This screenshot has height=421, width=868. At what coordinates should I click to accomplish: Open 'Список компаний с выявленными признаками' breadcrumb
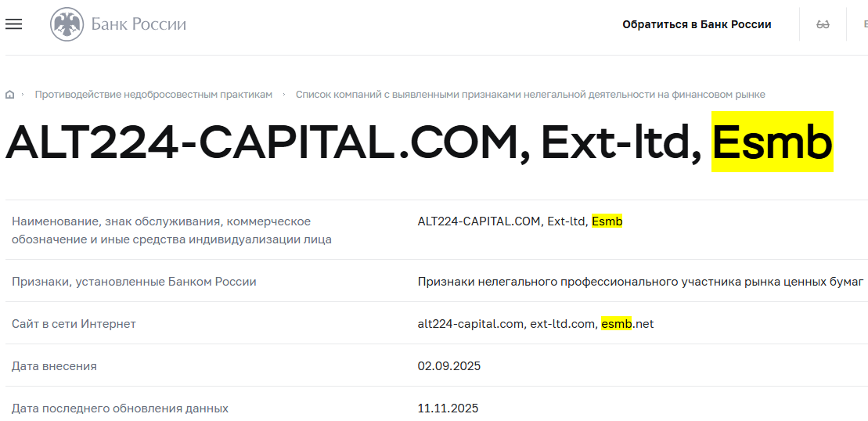pyautogui.click(x=530, y=95)
